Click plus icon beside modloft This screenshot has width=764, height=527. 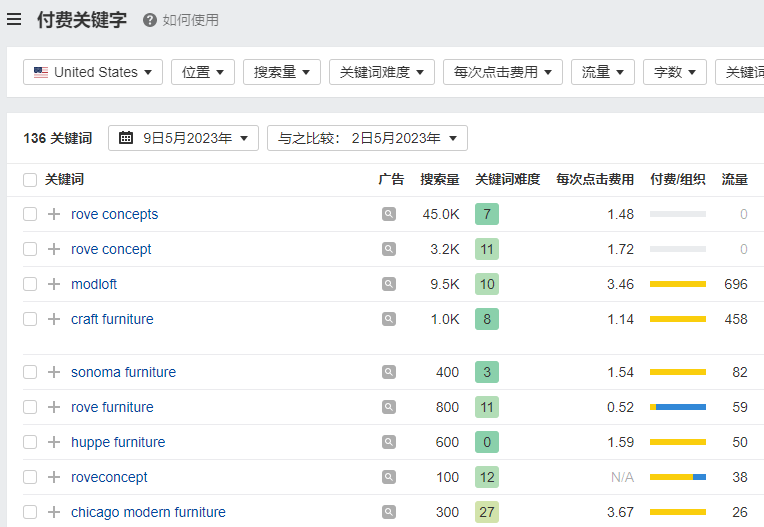[54, 284]
